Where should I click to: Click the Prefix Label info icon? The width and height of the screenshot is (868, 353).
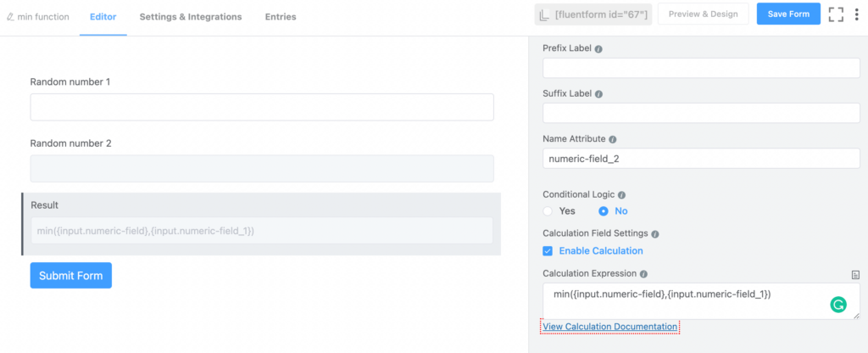click(x=598, y=48)
